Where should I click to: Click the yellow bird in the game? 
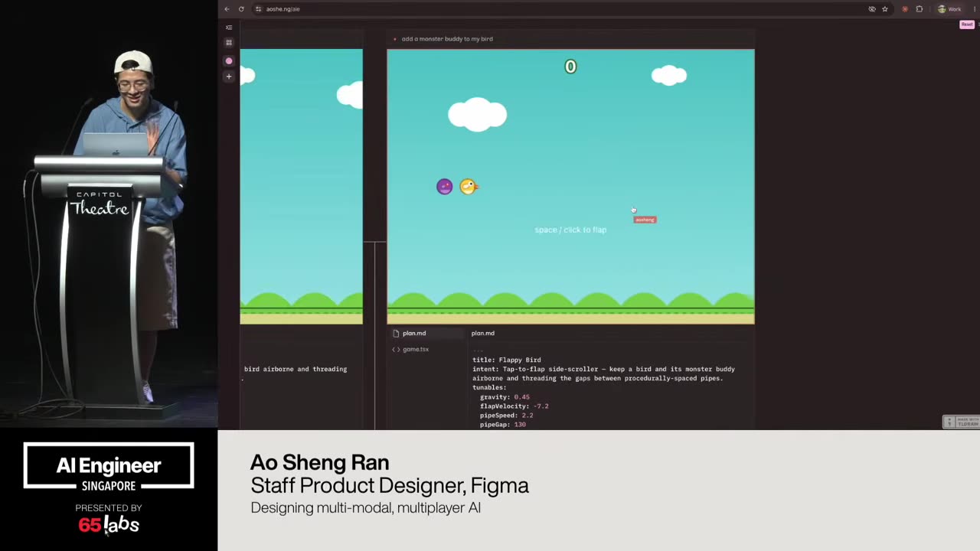pyautogui.click(x=469, y=187)
